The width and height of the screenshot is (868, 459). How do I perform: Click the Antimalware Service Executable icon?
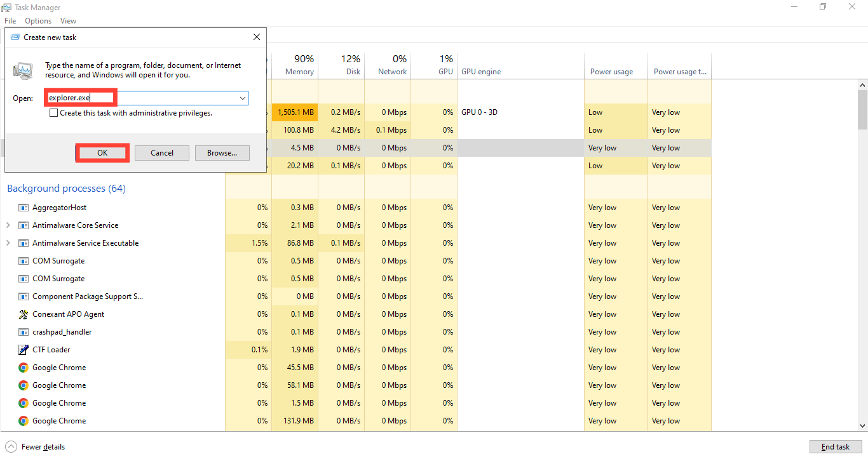[24, 243]
